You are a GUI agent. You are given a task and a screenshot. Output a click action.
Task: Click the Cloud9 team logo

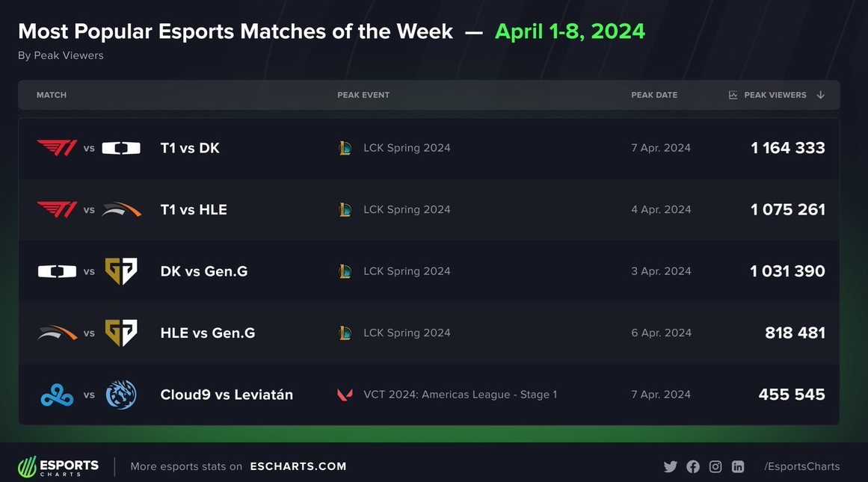point(57,395)
